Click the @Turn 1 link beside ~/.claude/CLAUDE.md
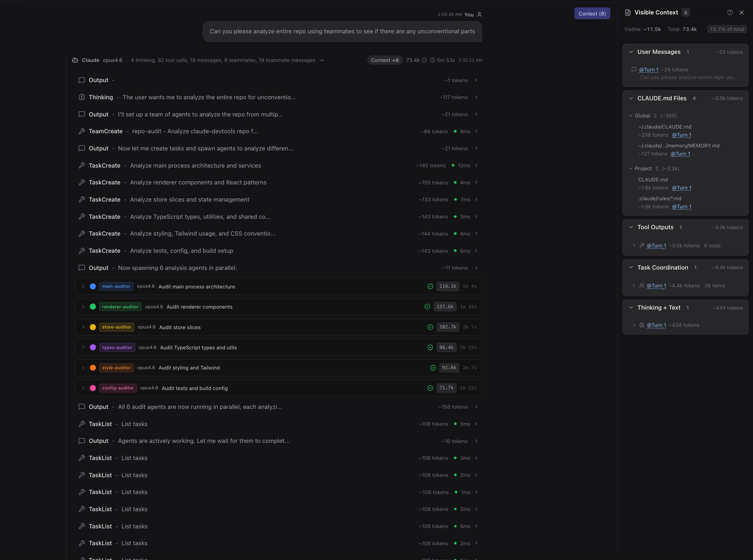 tap(681, 135)
